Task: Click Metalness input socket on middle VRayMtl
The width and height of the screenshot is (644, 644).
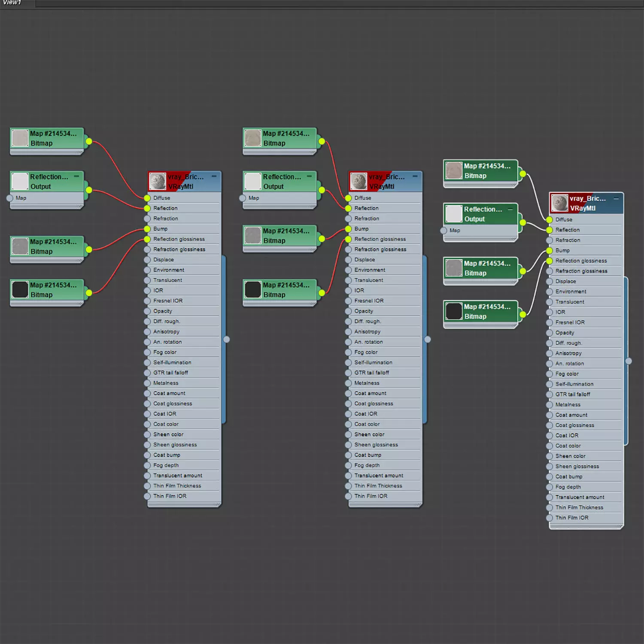Action: (x=348, y=383)
